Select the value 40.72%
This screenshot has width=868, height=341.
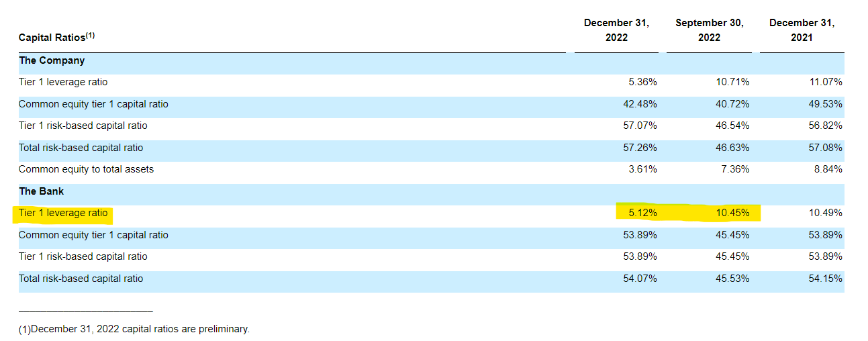pyautogui.click(x=732, y=104)
